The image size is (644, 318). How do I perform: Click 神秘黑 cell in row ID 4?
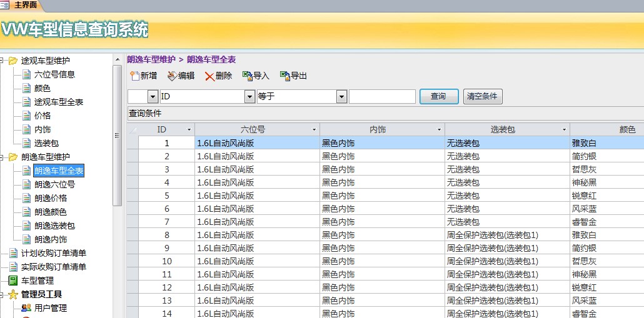[607, 182]
